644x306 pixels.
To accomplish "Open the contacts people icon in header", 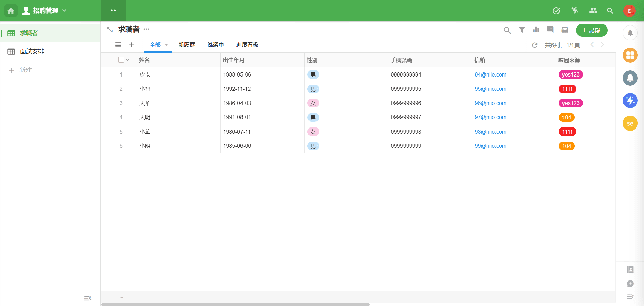I will pos(593,11).
